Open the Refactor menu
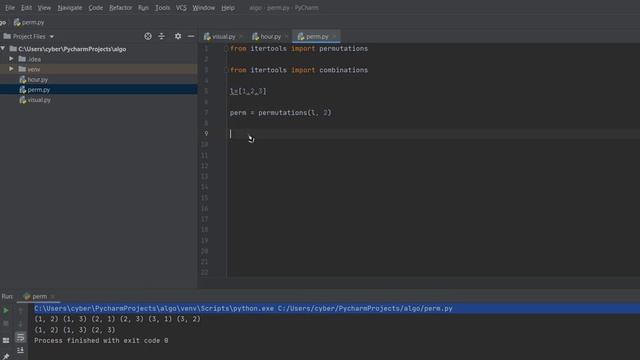Screen dimensions: 640x360 pos(120,8)
